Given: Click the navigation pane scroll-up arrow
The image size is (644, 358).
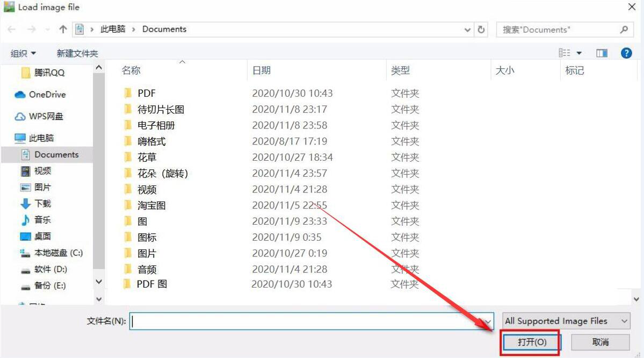Looking at the screenshot, I should (x=99, y=67).
